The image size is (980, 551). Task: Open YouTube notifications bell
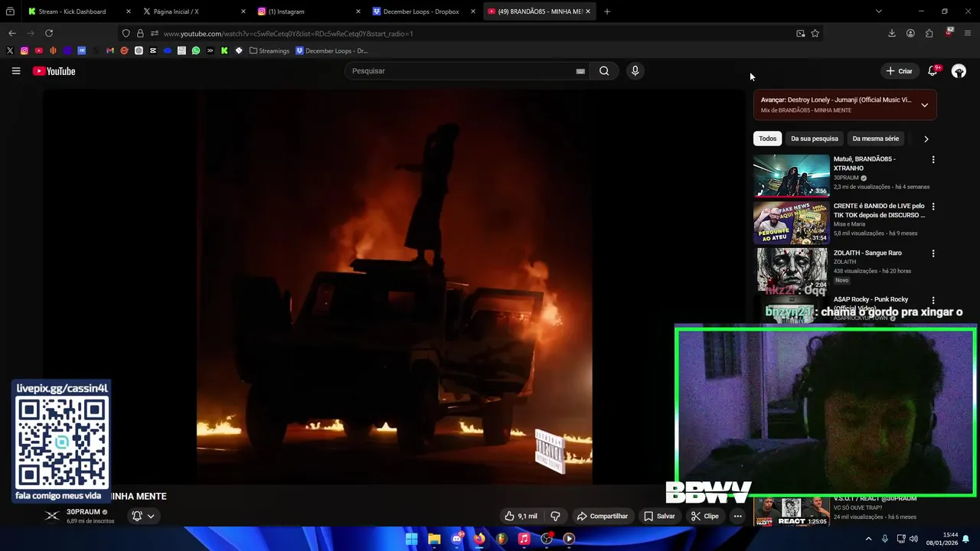(933, 71)
